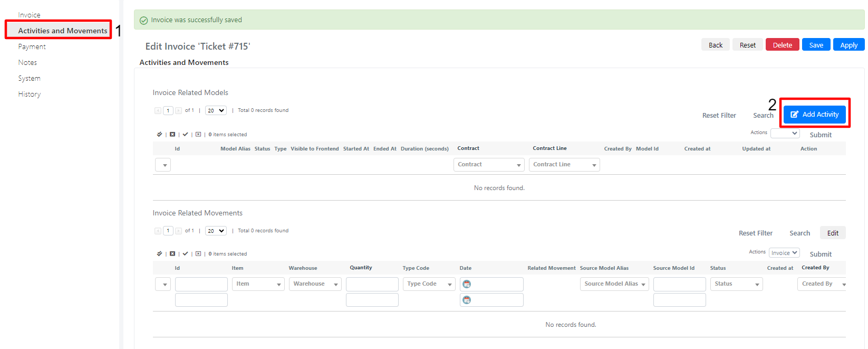Sort by Contract column header

click(x=468, y=148)
